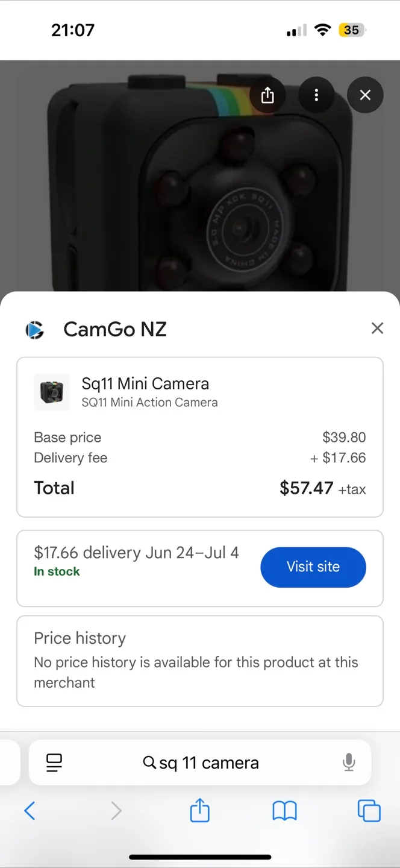Tap the forward navigation arrow
The height and width of the screenshot is (868, 400).
pyautogui.click(x=116, y=811)
